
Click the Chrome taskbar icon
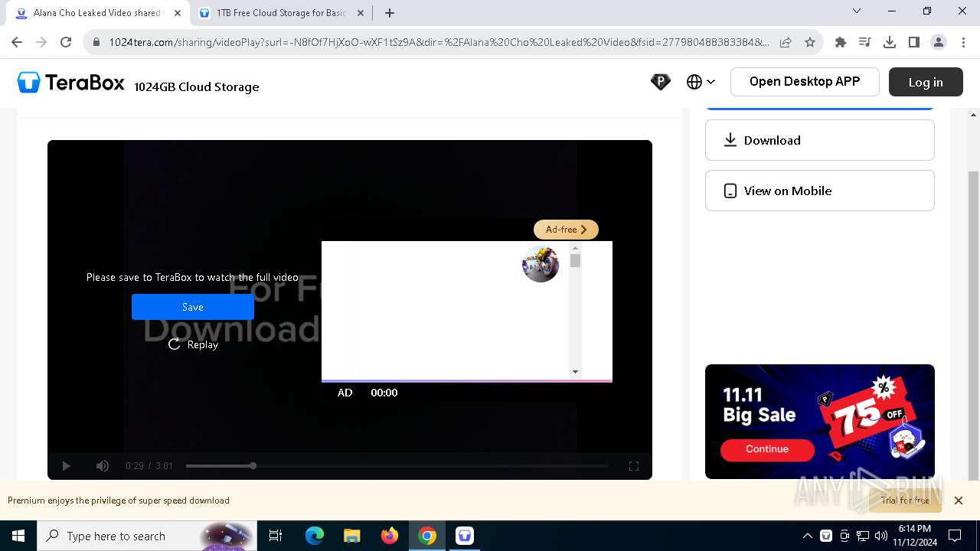click(x=427, y=536)
